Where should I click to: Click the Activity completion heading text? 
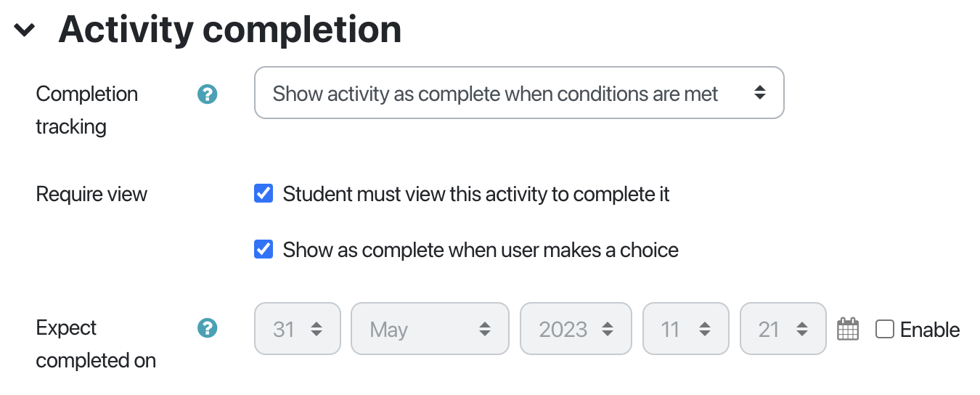[229, 30]
